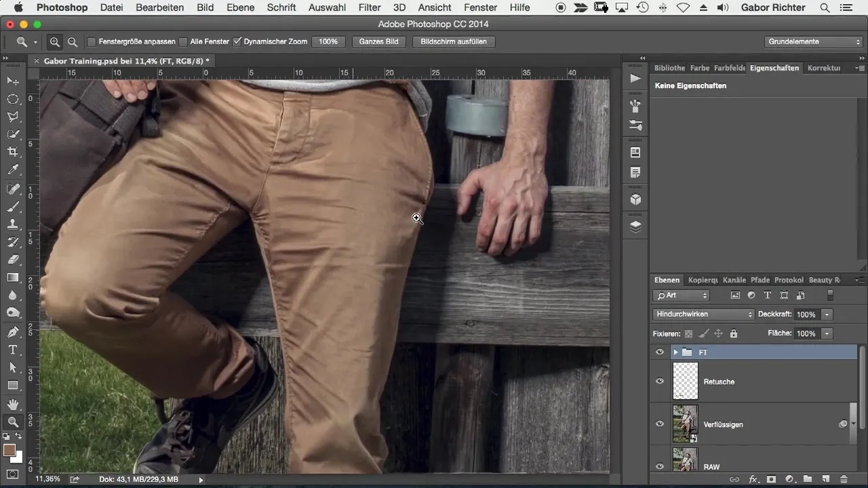Select the Blur tool
This screenshot has width=868, height=488.
point(12,295)
